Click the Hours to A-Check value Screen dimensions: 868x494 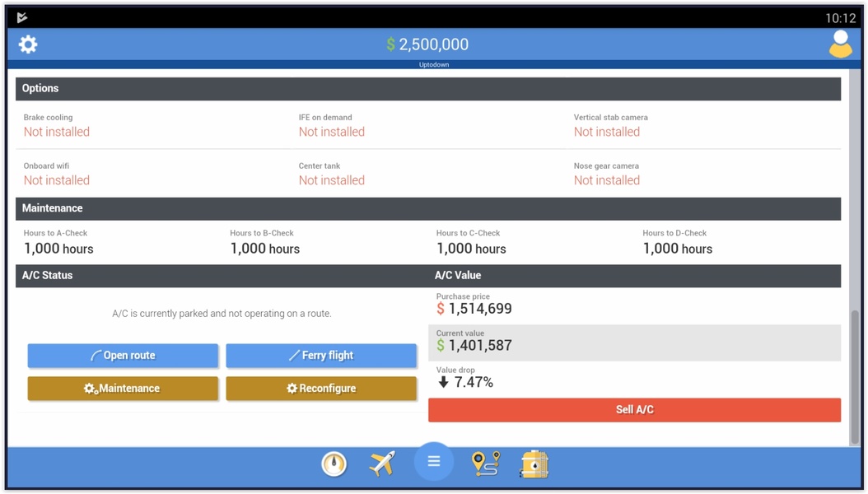coord(58,249)
